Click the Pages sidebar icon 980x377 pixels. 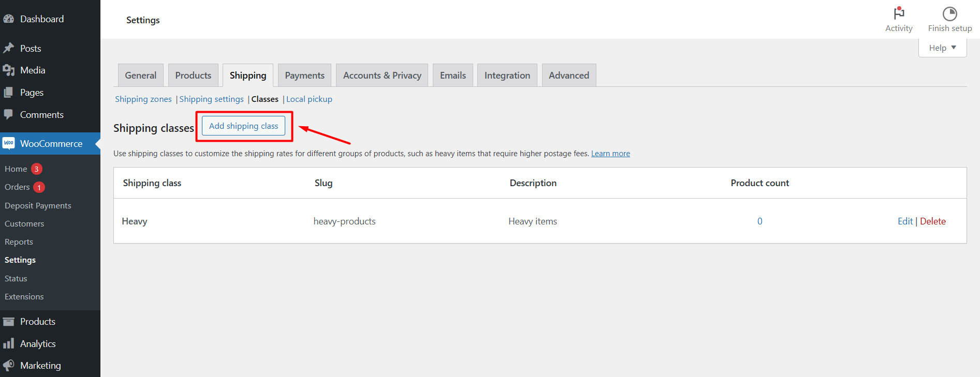tap(8, 93)
